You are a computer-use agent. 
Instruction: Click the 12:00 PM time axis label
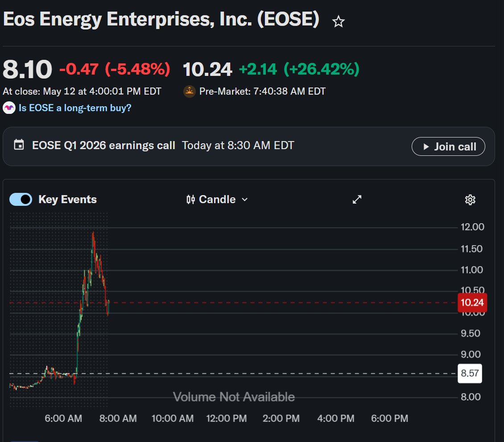[x=227, y=418]
